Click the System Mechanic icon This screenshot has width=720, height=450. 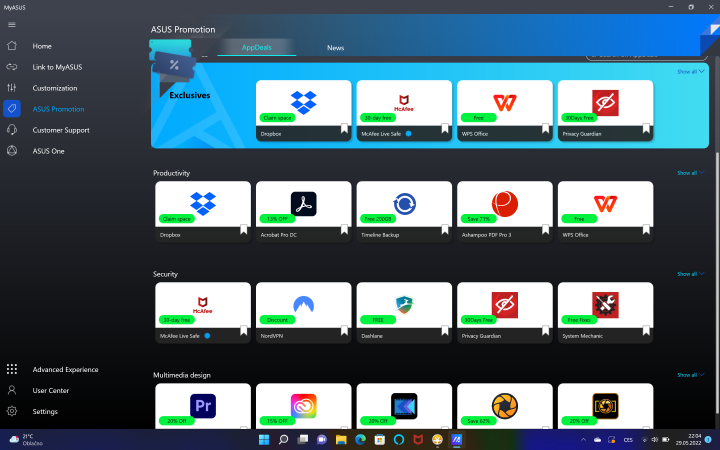point(605,304)
